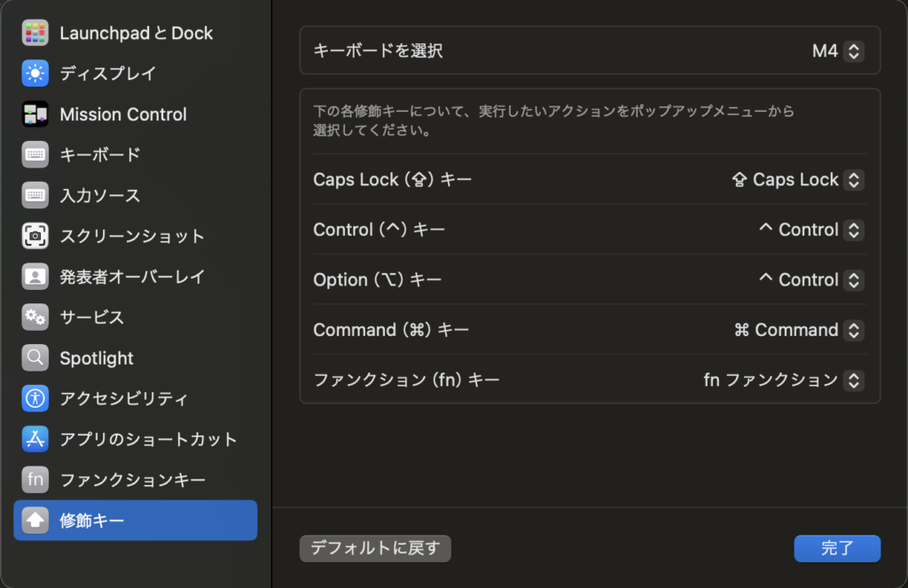Viewport: 908px width, 588px height.
Task: Click the スクリーンショット camera icon
Action: pos(35,236)
